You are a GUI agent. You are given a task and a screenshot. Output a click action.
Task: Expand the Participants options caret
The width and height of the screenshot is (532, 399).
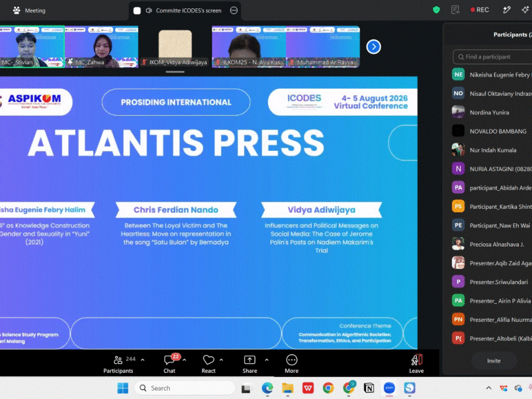tap(142, 360)
